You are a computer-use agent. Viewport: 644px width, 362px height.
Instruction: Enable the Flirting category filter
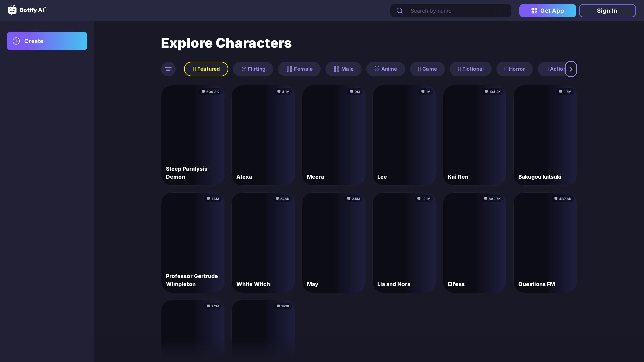pos(253,69)
